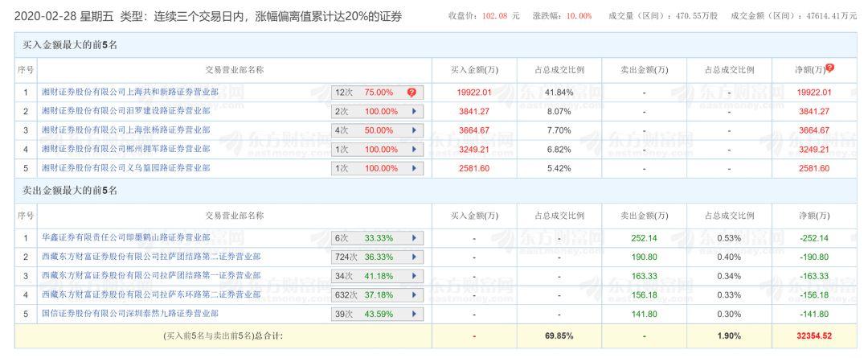
Task: Click the 5.42% proportion cell
Action: point(559,168)
